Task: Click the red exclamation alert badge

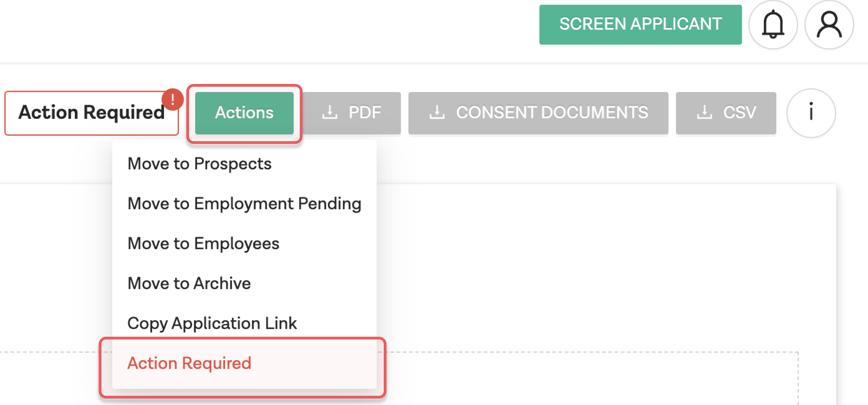Action: 172,99
